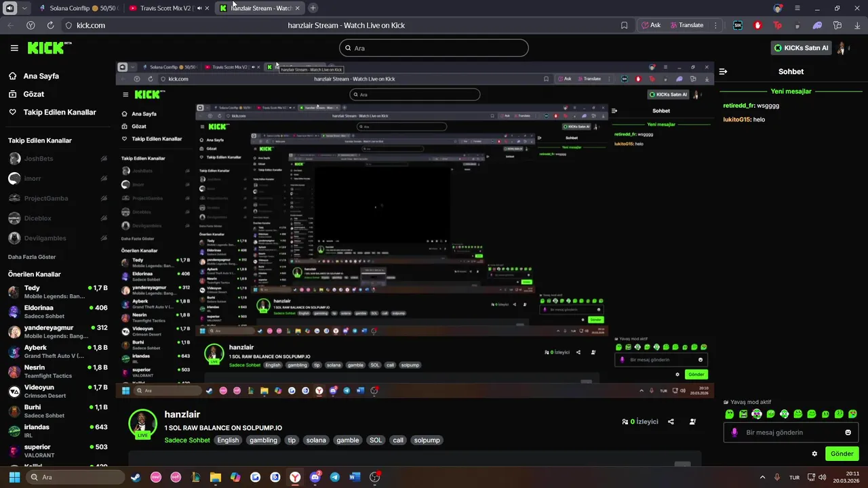
Task: Open Word from taskbar
Action: 355,477
